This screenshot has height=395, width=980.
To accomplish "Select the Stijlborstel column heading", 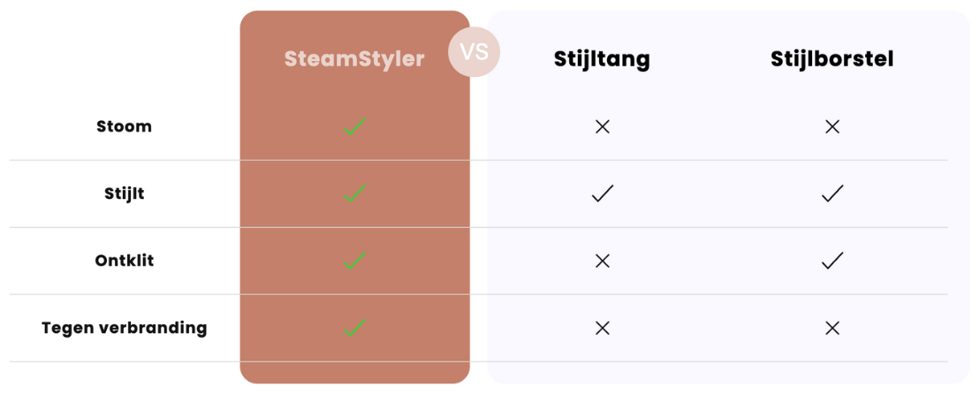I will (832, 59).
